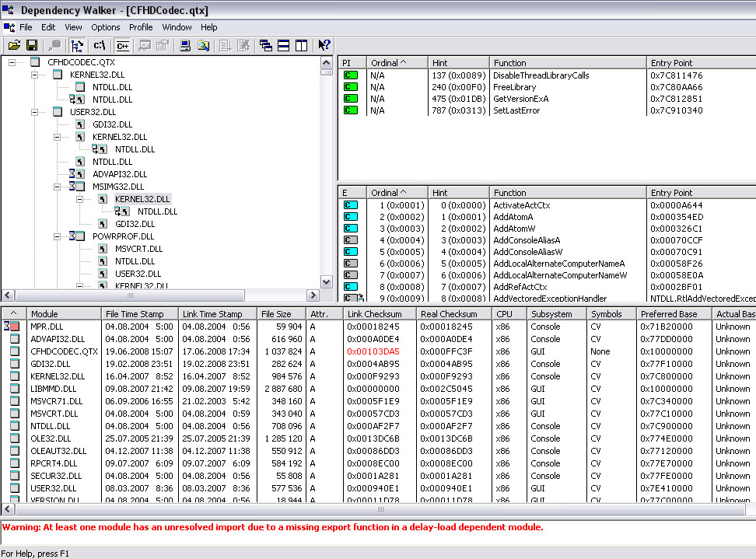This screenshot has height=559, width=756.
Task: Click the greyed-out Clear Log toolbar icon
Action: pos(244,46)
